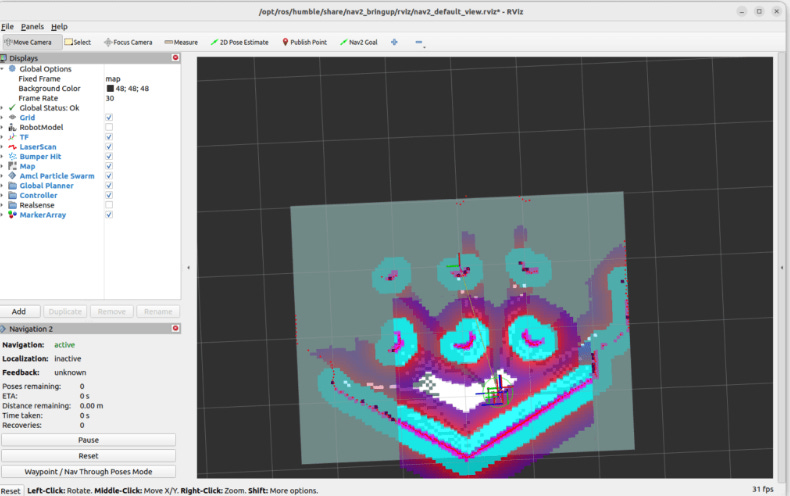790x496 pixels.
Task: Click the Controller folder icon
Action: point(13,195)
